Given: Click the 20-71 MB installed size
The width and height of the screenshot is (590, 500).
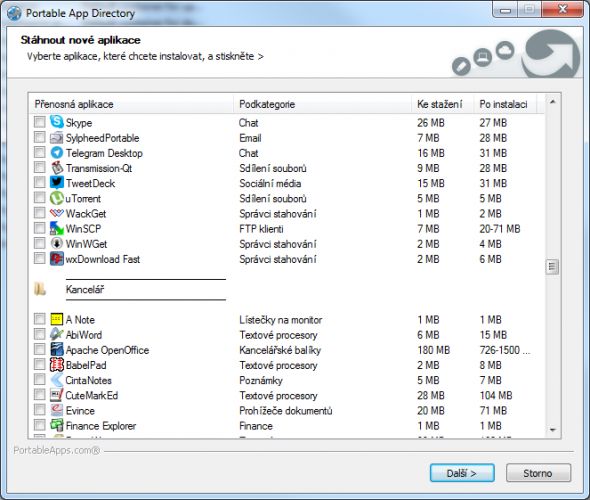Looking at the screenshot, I should coord(500,229).
